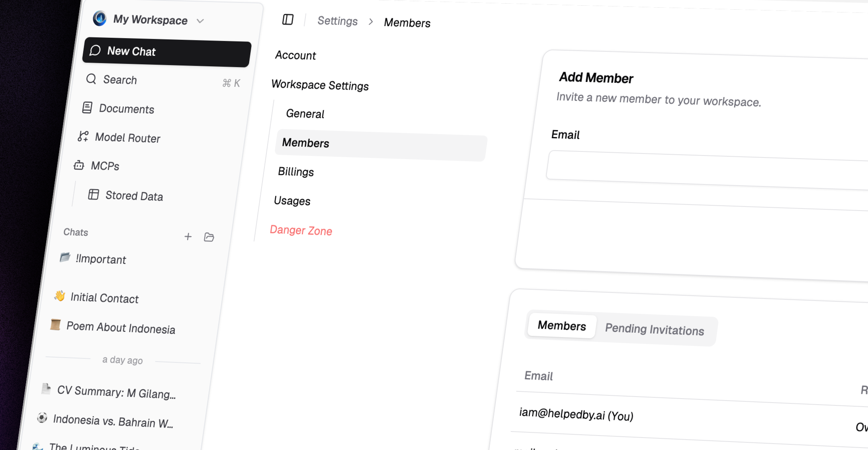Click the MCPs robot icon
The width and height of the screenshot is (868, 450).
coord(79,165)
